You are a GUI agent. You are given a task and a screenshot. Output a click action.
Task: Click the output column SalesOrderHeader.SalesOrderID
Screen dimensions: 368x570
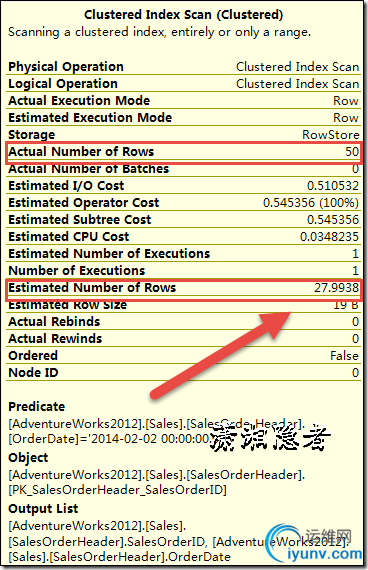(x=107, y=542)
